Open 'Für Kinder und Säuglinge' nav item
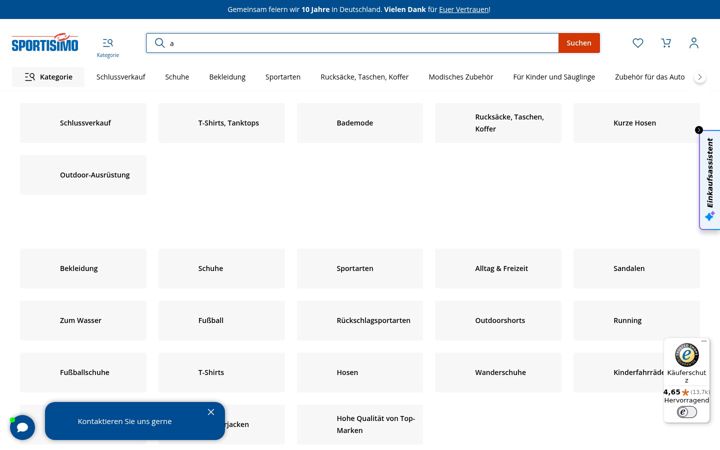This screenshot has height=450, width=720. (554, 77)
